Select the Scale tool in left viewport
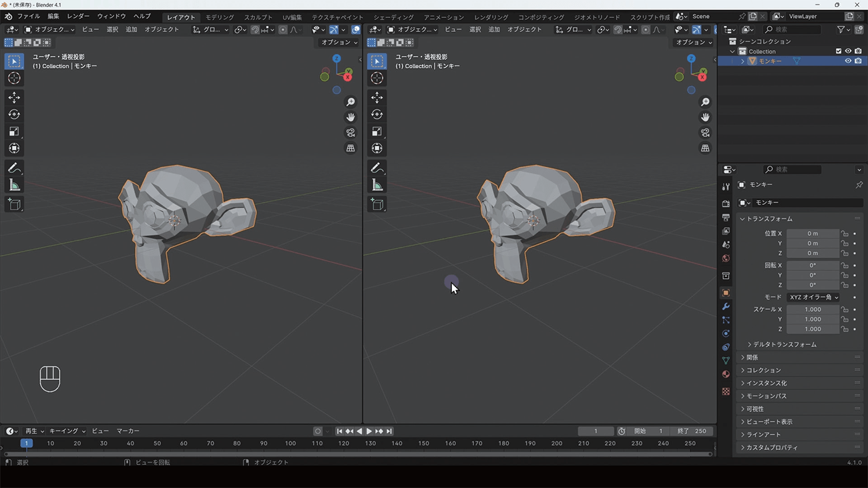The width and height of the screenshot is (868, 488). click(14, 132)
